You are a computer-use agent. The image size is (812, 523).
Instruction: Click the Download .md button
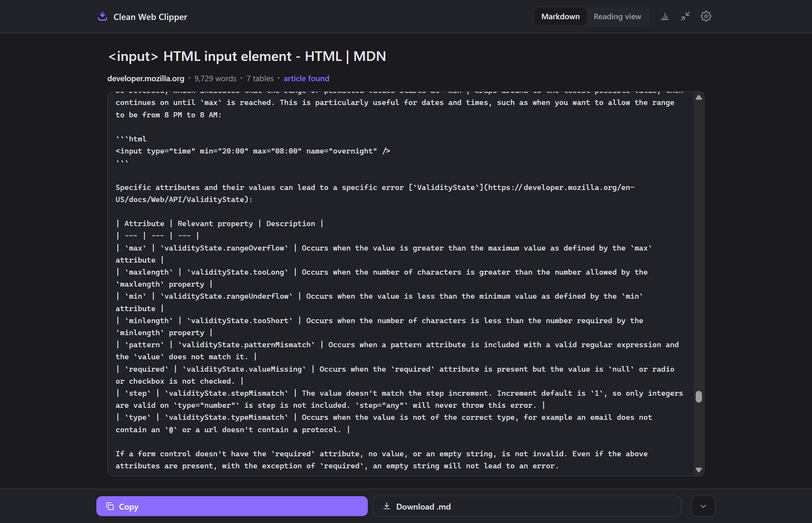(526, 506)
